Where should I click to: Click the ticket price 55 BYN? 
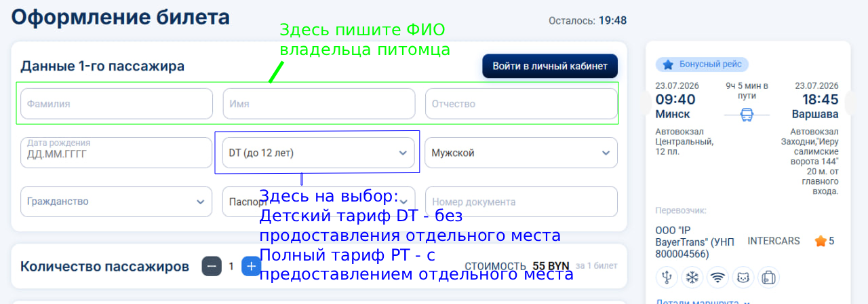(551, 266)
